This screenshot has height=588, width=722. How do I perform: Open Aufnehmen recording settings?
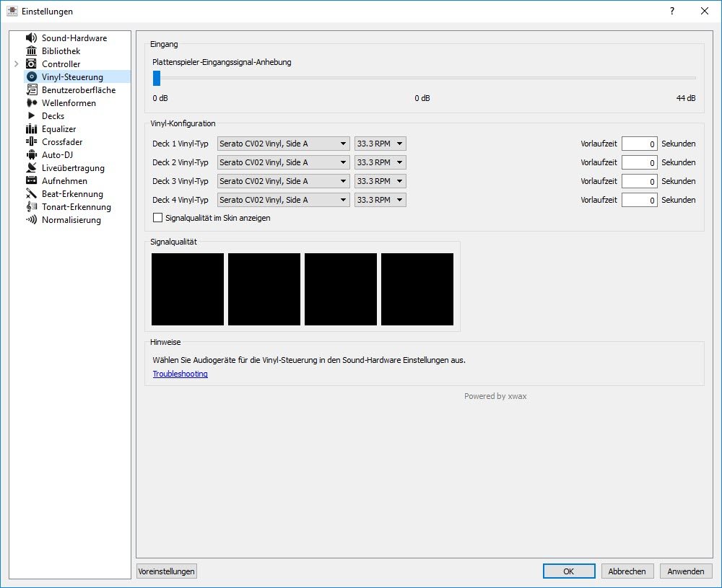64,181
